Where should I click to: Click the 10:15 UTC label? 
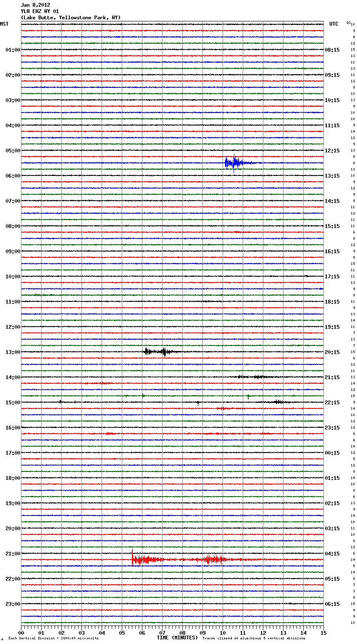point(332,100)
